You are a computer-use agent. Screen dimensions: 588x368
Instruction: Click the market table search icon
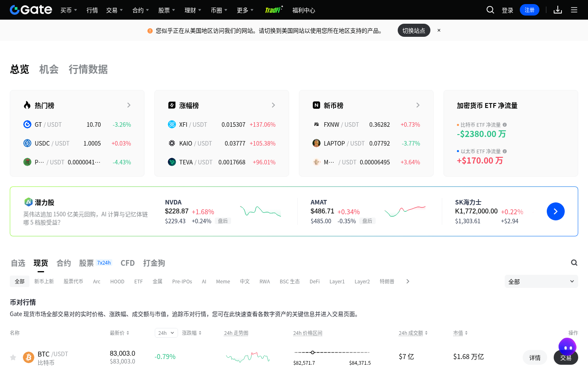point(574,263)
